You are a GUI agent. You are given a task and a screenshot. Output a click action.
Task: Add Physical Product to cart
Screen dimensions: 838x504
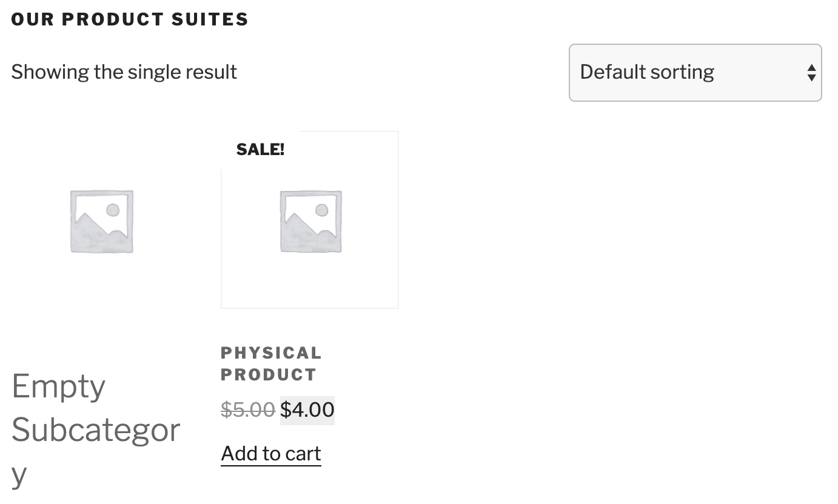click(271, 454)
